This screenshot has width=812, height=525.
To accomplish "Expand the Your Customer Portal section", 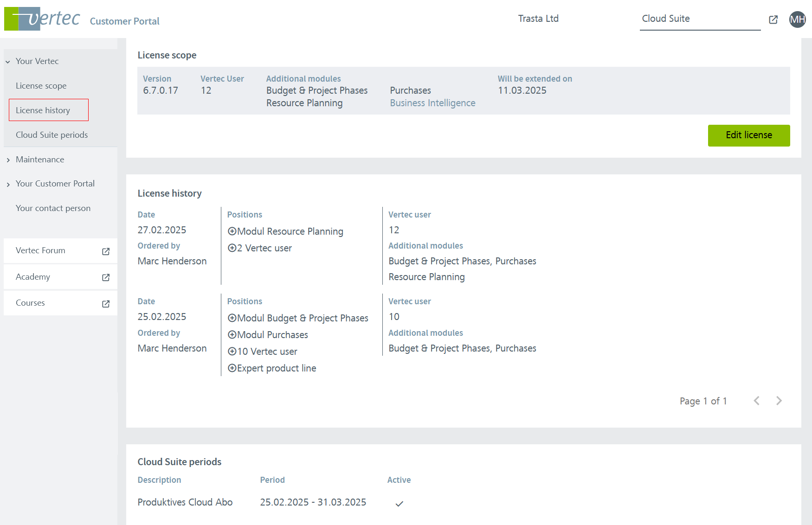I will [8, 184].
